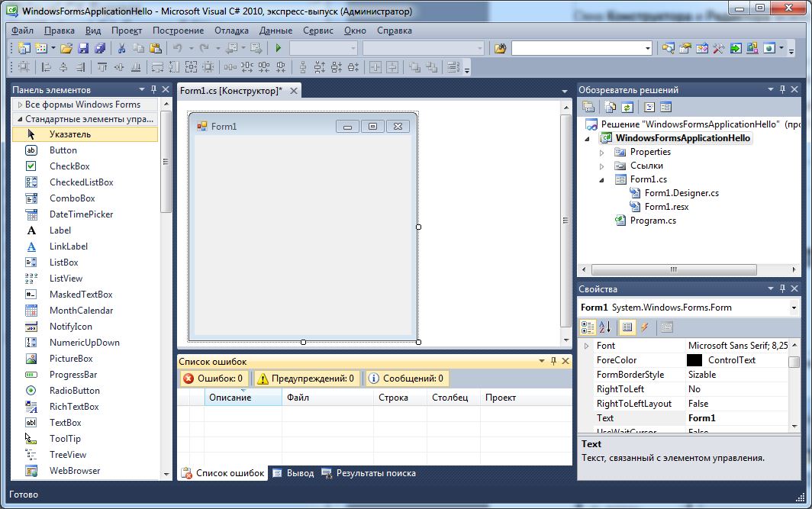Open the Файл menu

[22, 31]
